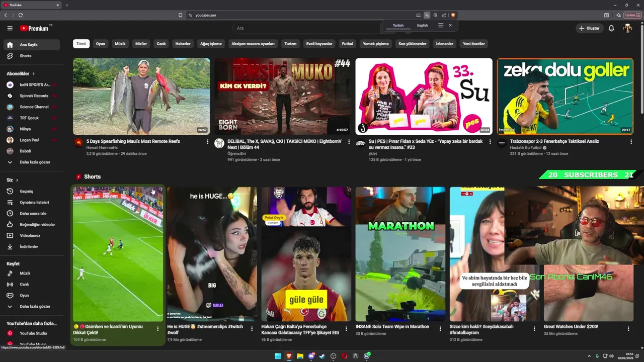
Task: Open the MARATHON short thumbnail
Action: [x=400, y=254]
